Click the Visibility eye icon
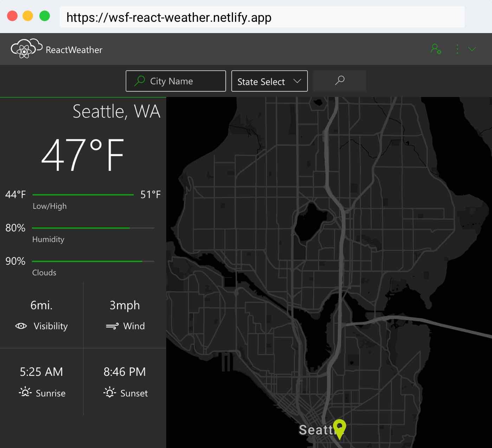The image size is (492, 448). (x=21, y=326)
